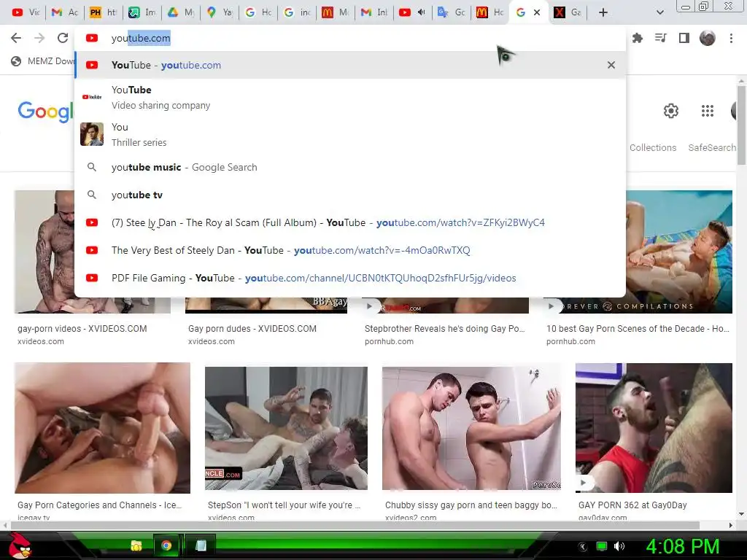
Task: Switch to the last tab labeled Ga
Action: (x=568, y=12)
